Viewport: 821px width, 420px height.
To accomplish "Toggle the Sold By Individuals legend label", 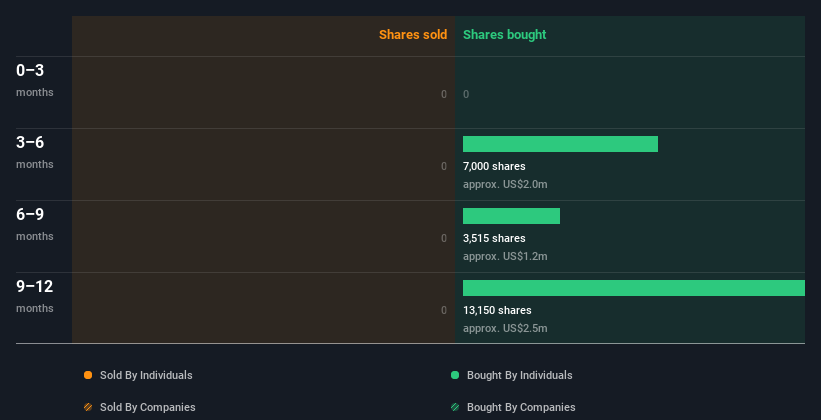I will 146,375.
